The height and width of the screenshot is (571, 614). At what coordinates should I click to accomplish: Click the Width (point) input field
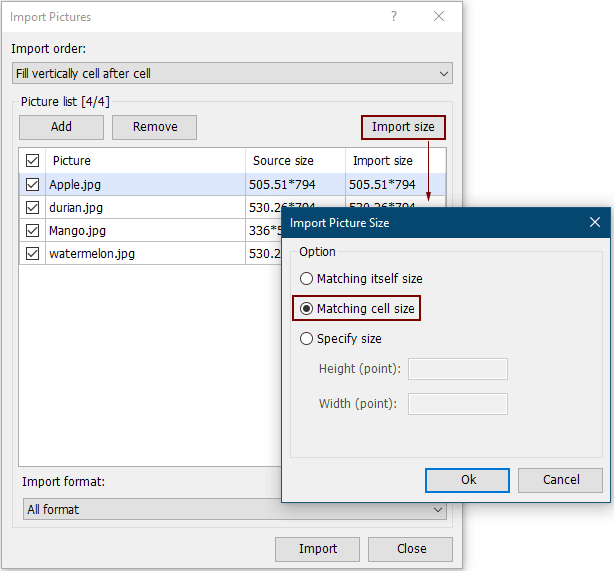[x=457, y=404]
